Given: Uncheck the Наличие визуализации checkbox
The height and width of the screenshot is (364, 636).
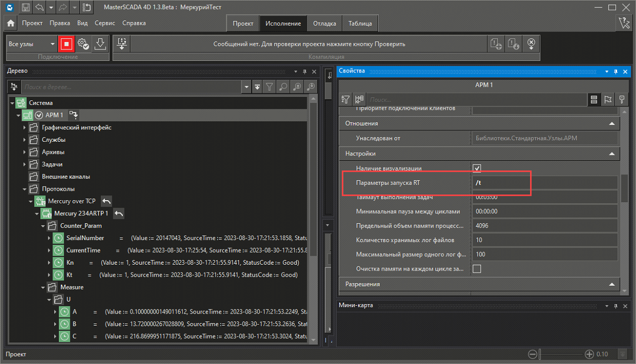Looking at the screenshot, I should pos(477,168).
